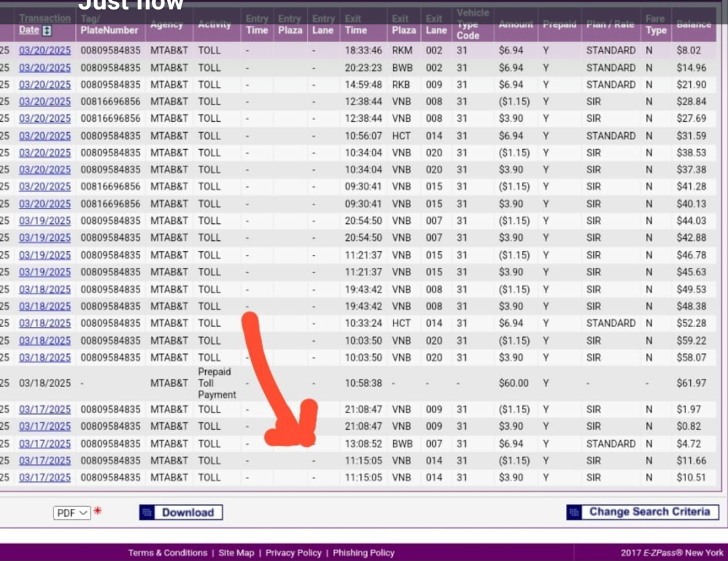Screen dimensions: 728x561
Task: Open the 03/18/2025 date link with balance $48.38
Action: click(x=45, y=307)
